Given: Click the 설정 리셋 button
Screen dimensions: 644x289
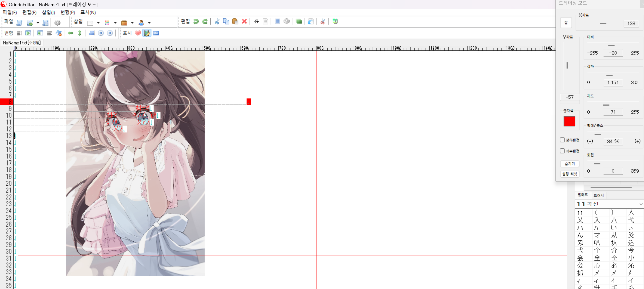Looking at the screenshot, I should tap(570, 174).
